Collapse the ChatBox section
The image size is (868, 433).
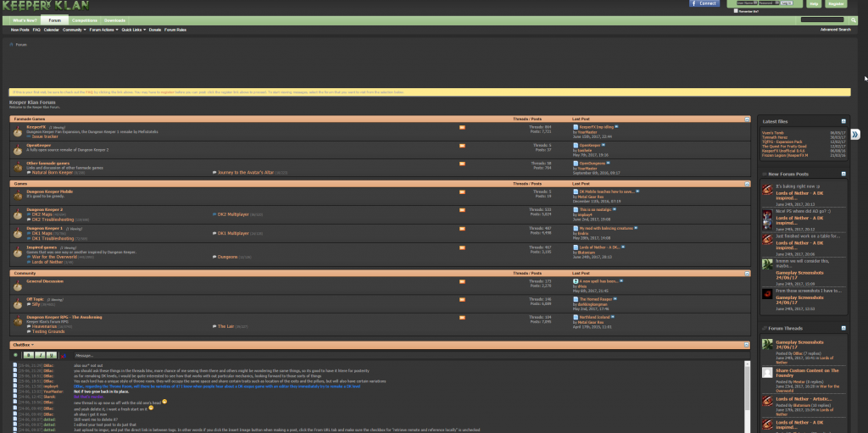(x=748, y=345)
